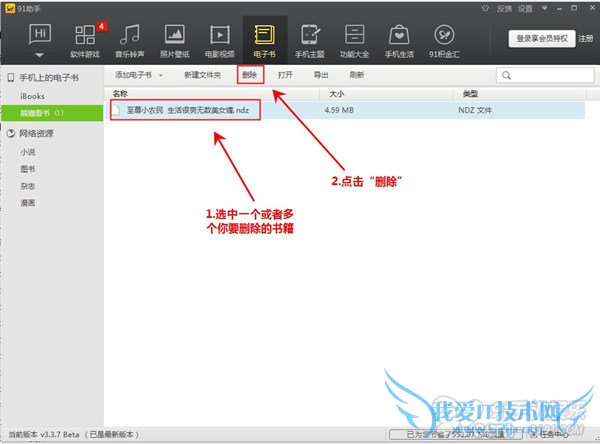Expand title bar dropdown arrow
600x444 pixels.
(x=544, y=8)
